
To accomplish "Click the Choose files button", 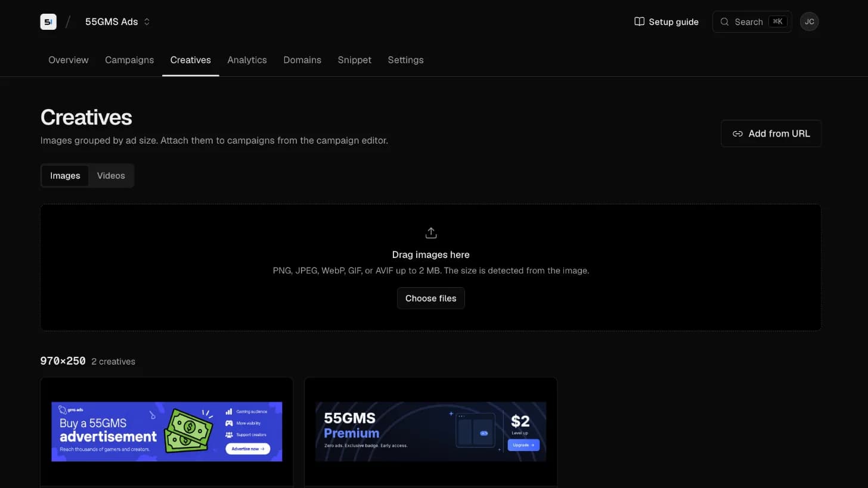I will point(431,298).
